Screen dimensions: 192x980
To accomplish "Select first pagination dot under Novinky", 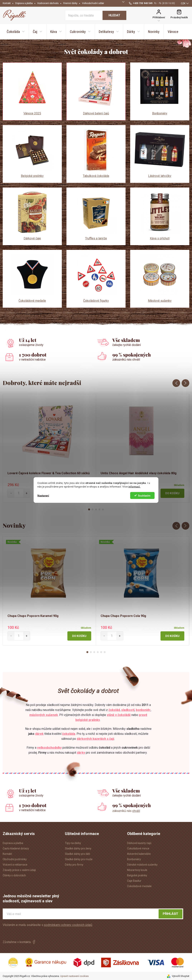I will [87, 652].
